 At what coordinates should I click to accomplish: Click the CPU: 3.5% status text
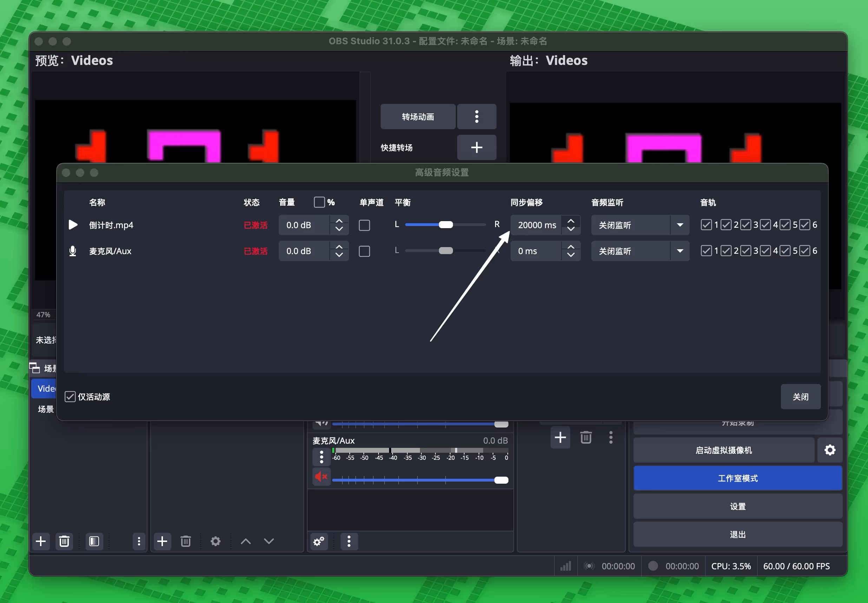point(731,566)
